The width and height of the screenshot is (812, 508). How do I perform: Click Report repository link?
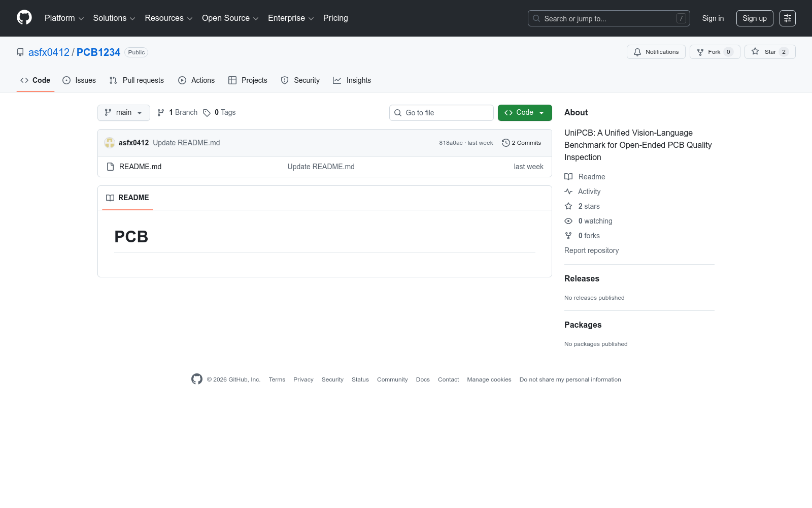point(592,250)
